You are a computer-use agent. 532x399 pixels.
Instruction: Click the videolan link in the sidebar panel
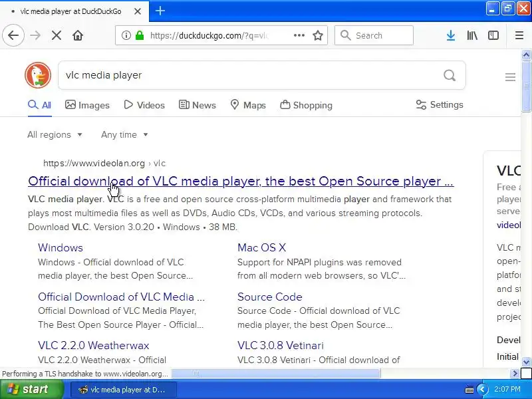(509, 225)
